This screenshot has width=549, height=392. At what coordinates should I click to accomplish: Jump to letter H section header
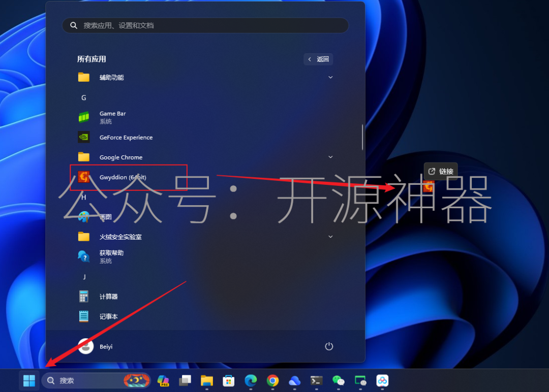point(84,197)
